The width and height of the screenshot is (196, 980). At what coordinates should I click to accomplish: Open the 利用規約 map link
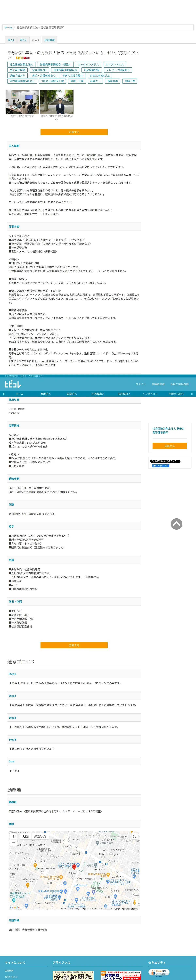(x=117, y=908)
